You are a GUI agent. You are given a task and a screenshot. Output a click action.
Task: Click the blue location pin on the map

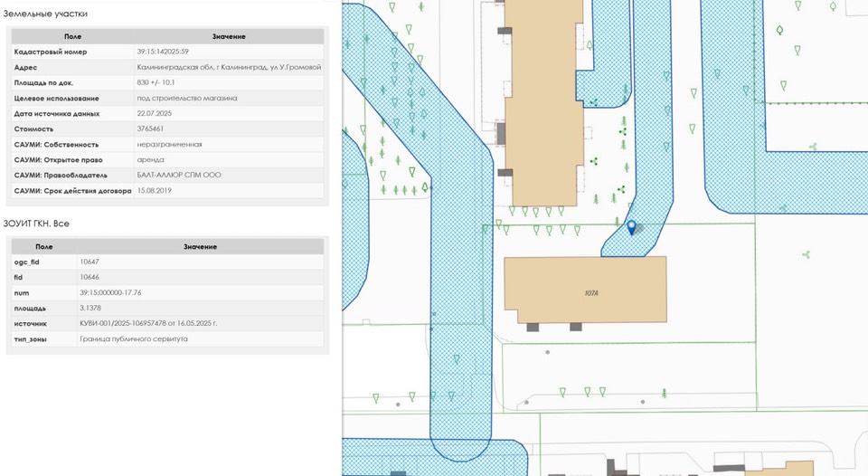pos(631,227)
